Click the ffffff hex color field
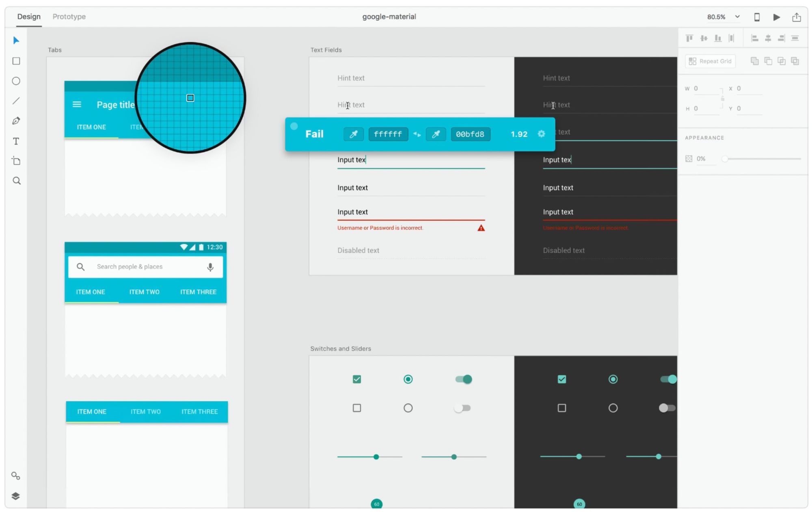 388,134
